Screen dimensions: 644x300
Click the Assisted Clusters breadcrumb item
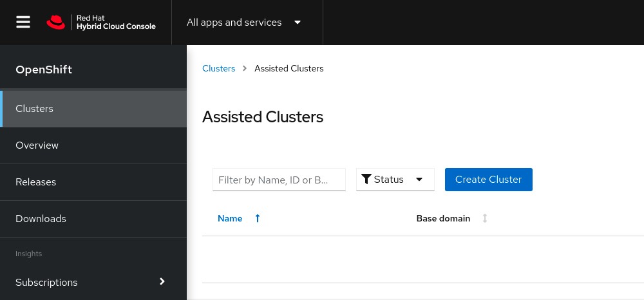pos(289,68)
